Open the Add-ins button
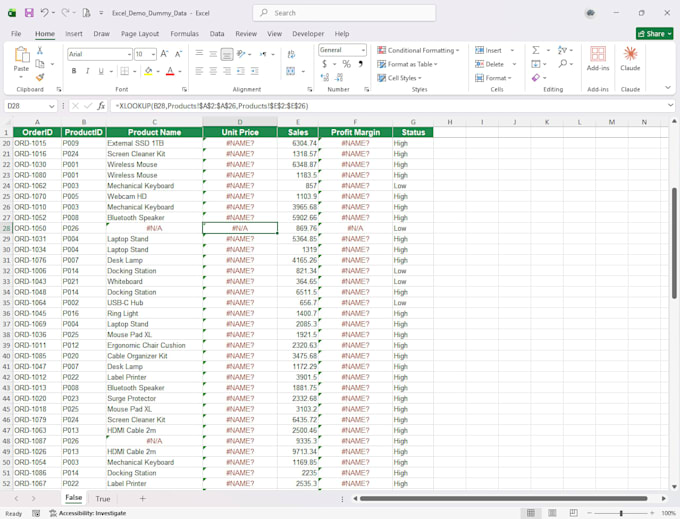Image resolution: width=680 pixels, height=519 pixels. tap(598, 59)
